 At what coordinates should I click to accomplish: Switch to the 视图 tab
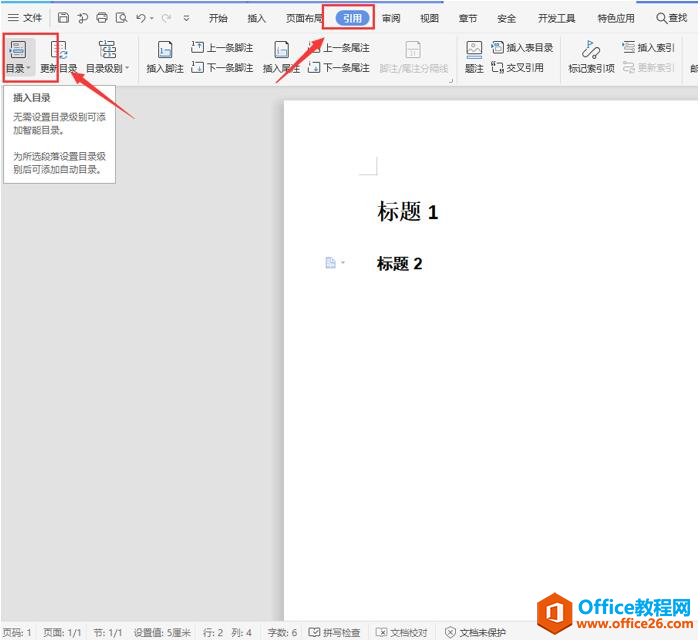coord(429,18)
